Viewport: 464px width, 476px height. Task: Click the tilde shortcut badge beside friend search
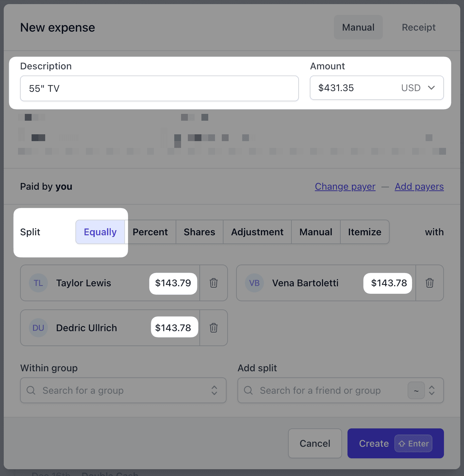(416, 391)
